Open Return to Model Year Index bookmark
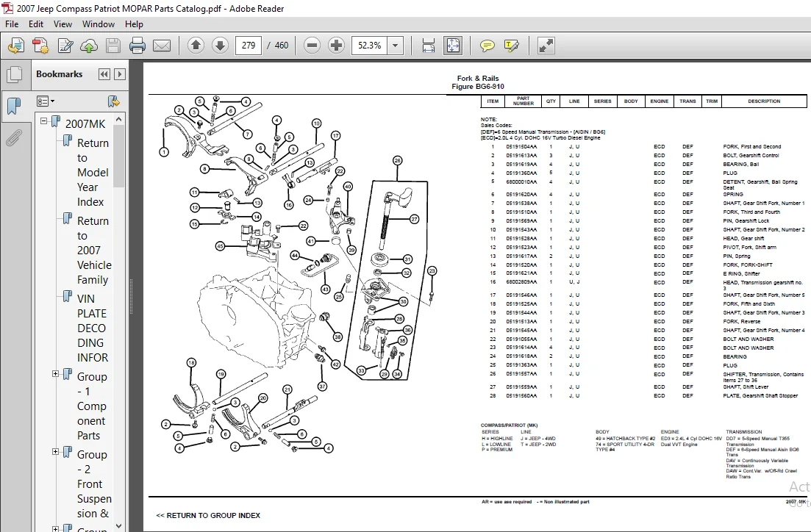Image resolution: width=811 pixels, height=532 pixels. tap(93, 172)
